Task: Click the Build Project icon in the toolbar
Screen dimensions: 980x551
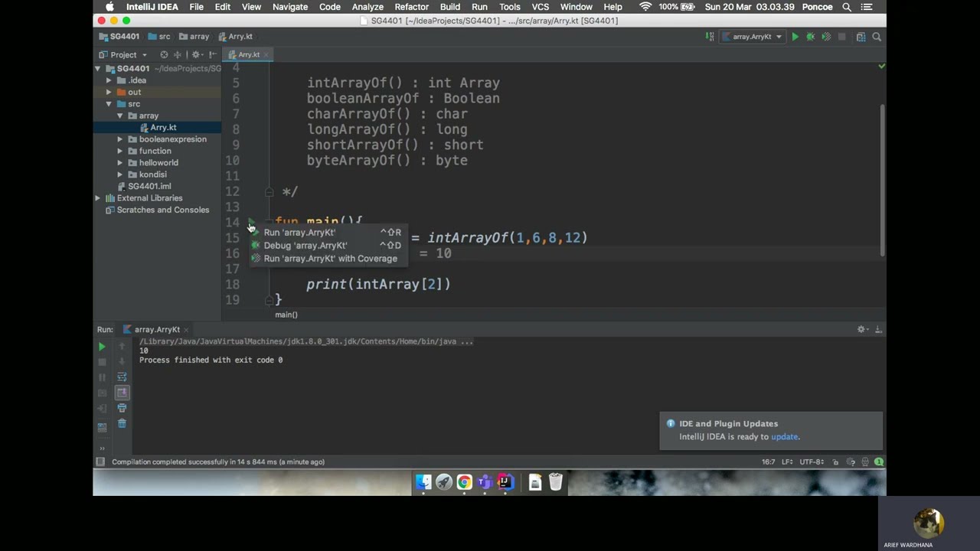Action: 711,37
